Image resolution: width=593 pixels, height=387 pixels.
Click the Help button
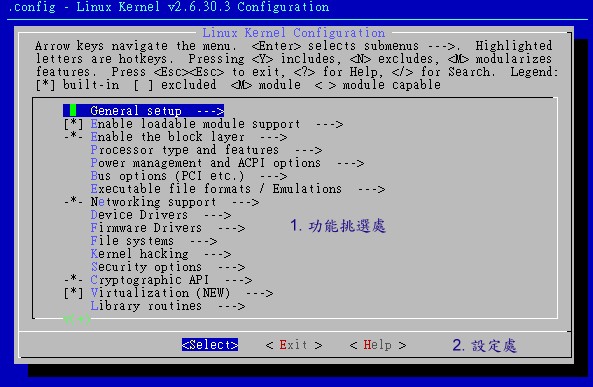click(x=377, y=345)
